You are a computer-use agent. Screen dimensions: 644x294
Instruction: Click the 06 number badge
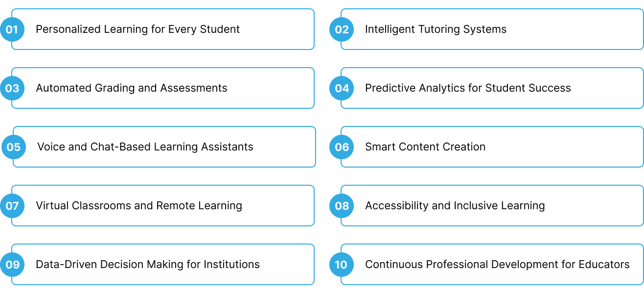342,147
